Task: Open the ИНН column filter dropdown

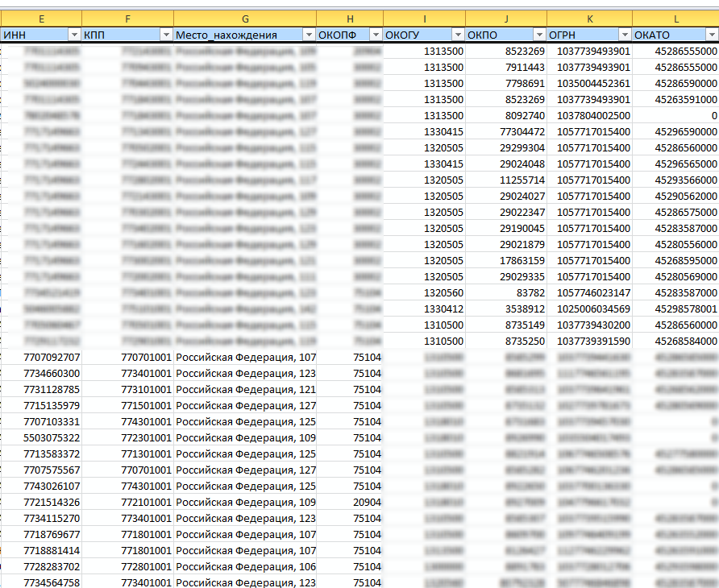Action: (74, 35)
